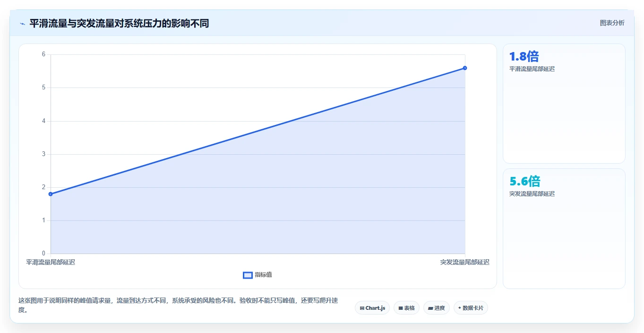The image size is (644, 333).
Task: Click the 指标值 legend color box
Action: [248, 275]
